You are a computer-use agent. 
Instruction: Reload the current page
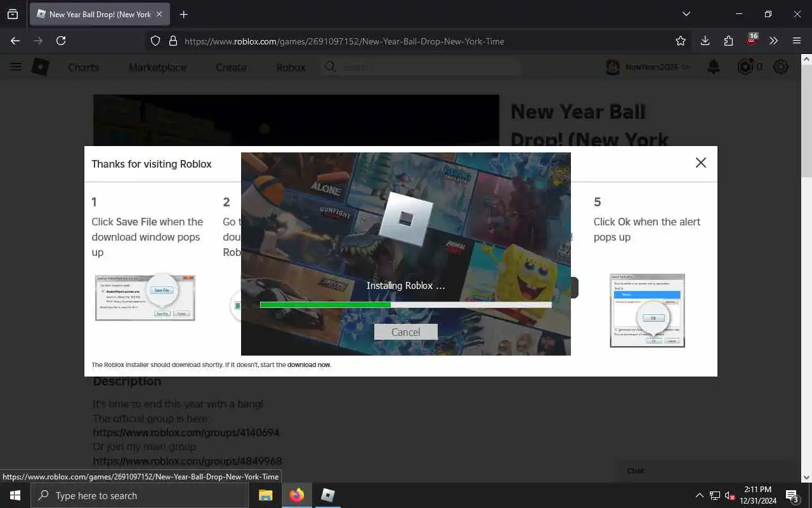click(x=61, y=41)
